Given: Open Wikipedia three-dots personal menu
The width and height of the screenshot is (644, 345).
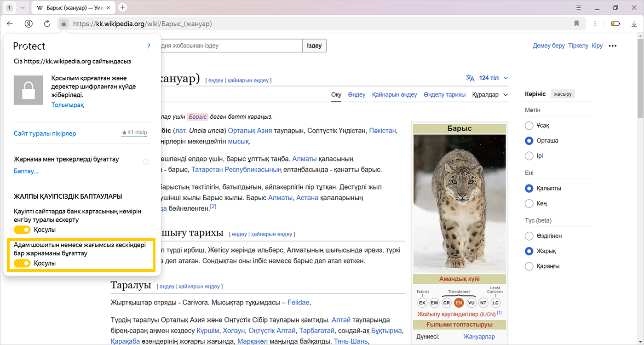Looking at the screenshot, I should [x=612, y=46].
